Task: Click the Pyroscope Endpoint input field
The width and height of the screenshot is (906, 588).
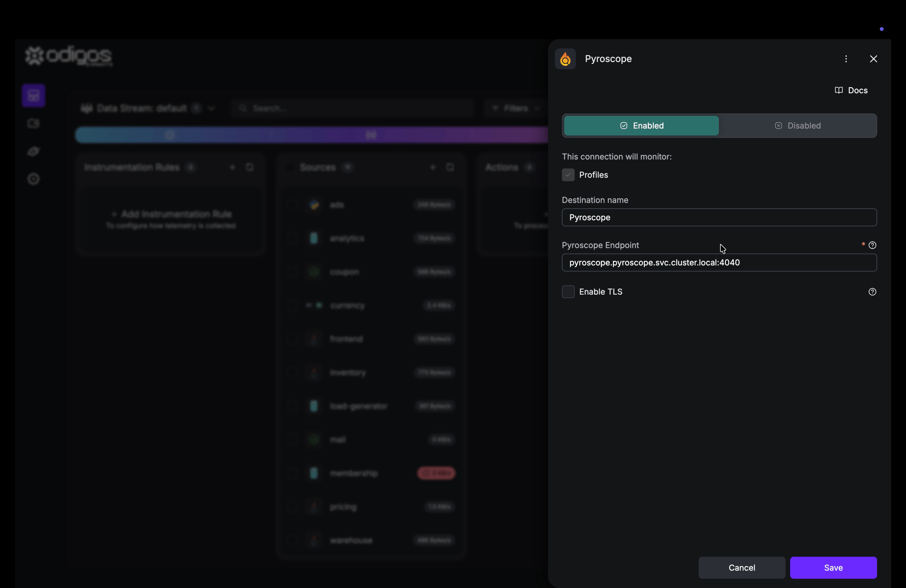Action: coord(719,263)
